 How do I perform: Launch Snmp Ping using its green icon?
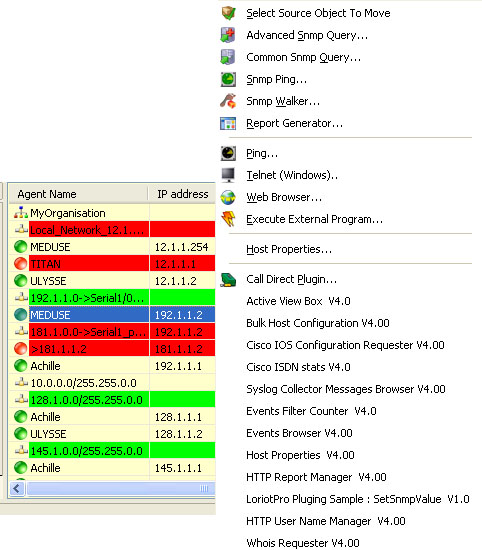pos(228,79)
